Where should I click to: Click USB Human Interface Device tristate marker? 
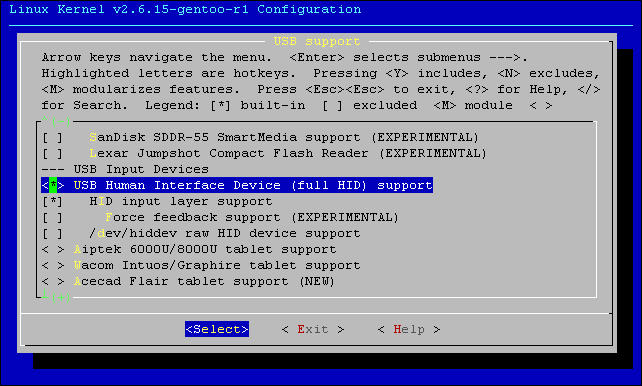[53, 185]
